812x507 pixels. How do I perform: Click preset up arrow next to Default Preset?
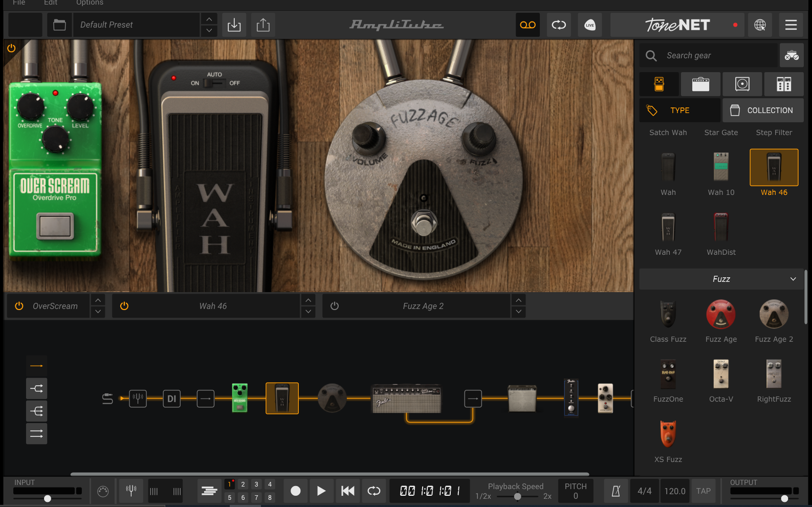209,19
